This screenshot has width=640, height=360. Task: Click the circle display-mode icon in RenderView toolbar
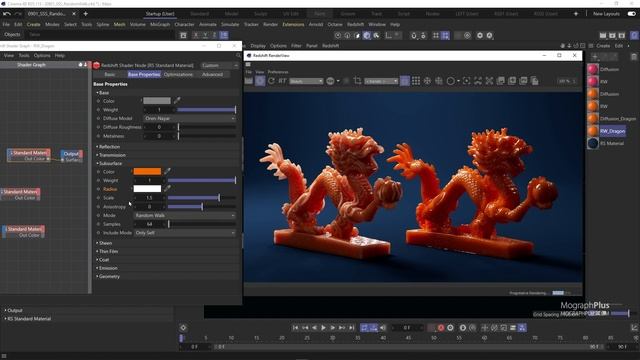(x=450, y=81)
